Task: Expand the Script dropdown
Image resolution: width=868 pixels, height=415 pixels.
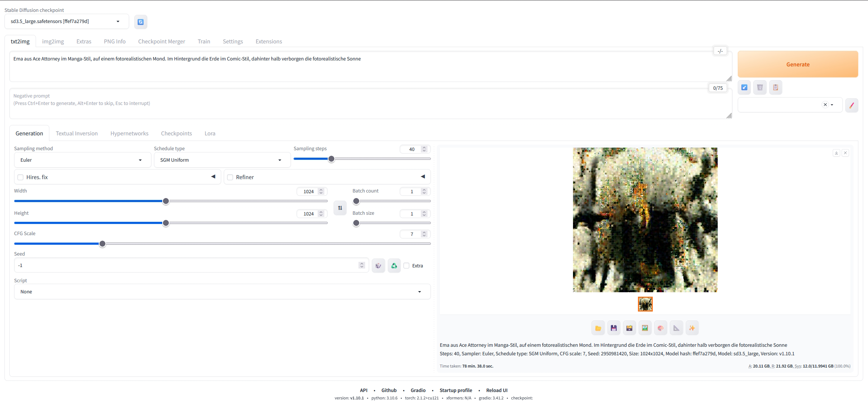Action: (x=222, y=292)
